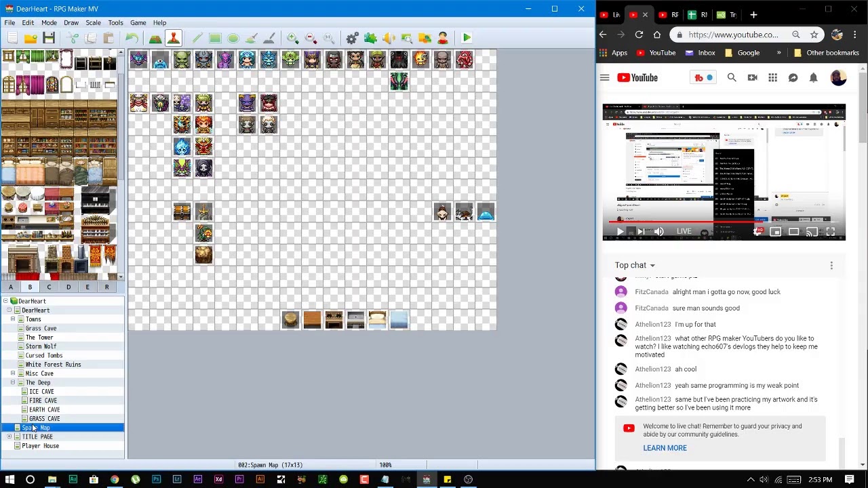Viewport: 868px width, 488px height.
Task: Collapse the second-level DearHeart map node
Action: (9, 310)
